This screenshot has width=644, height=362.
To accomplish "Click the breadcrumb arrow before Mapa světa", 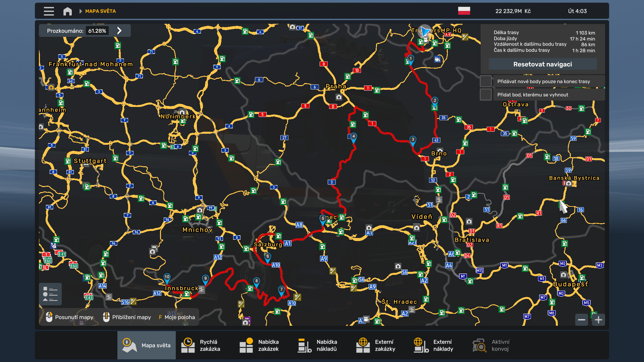I will 80,11.
